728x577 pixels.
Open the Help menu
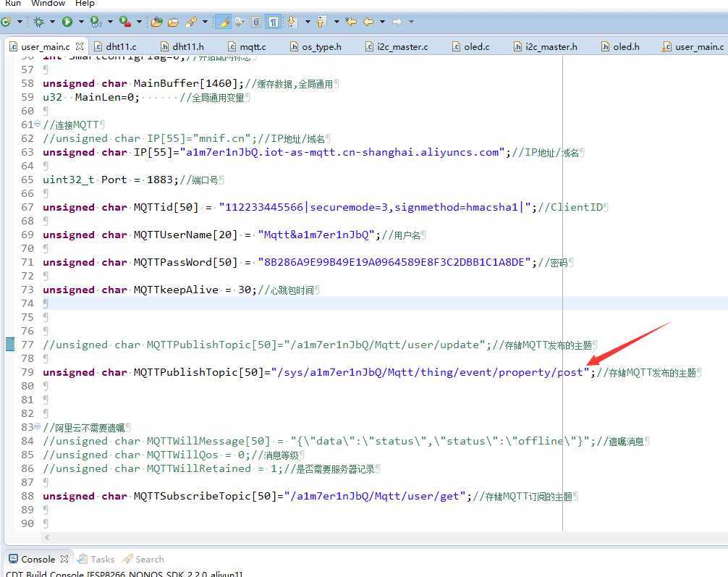[85, 3]
